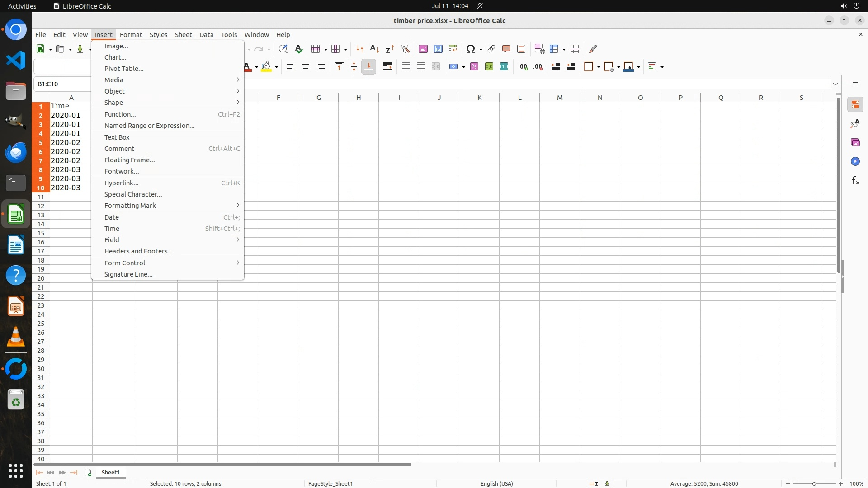
Task: Toggle Wrap Text button
Action: [387, 67]
